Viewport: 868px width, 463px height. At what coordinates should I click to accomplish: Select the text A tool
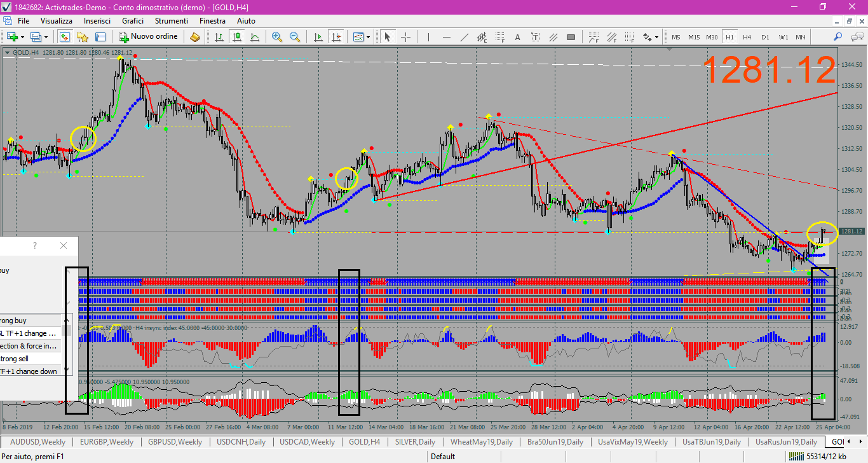click(x=517, y=37)
